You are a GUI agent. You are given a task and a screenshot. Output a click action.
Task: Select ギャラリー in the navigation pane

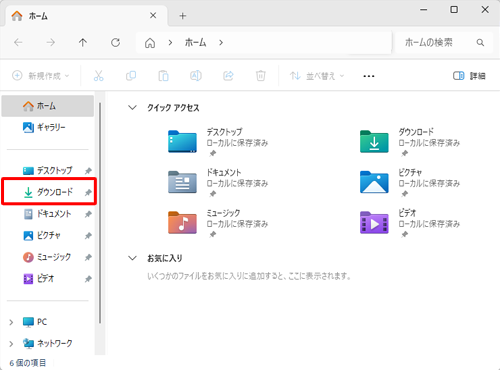click(x=48, y=127)
